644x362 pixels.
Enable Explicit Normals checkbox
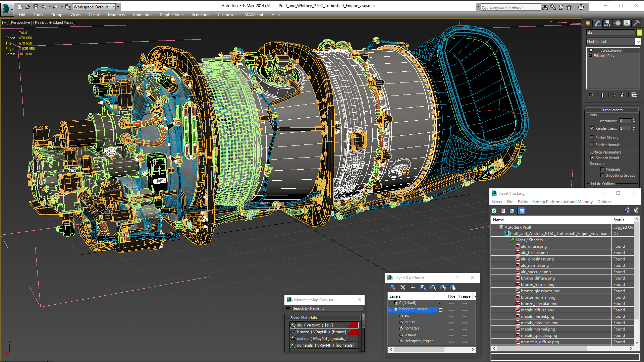pos(592,145)
